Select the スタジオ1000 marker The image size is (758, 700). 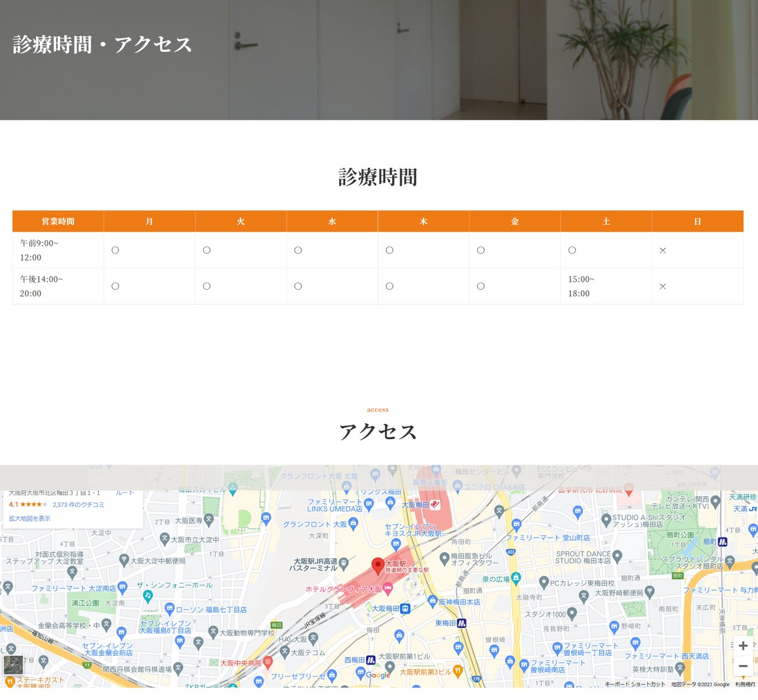[572, 614]
